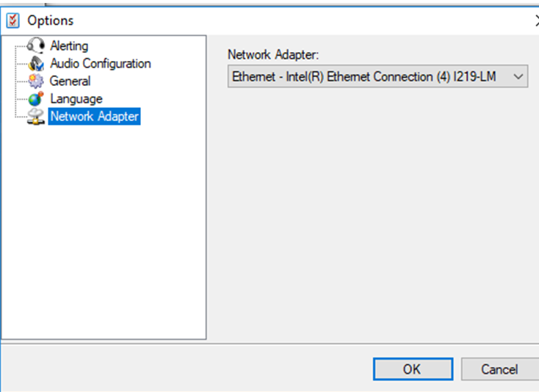Click the Language globe icon
539x392 pixels.
coord(36,99)
